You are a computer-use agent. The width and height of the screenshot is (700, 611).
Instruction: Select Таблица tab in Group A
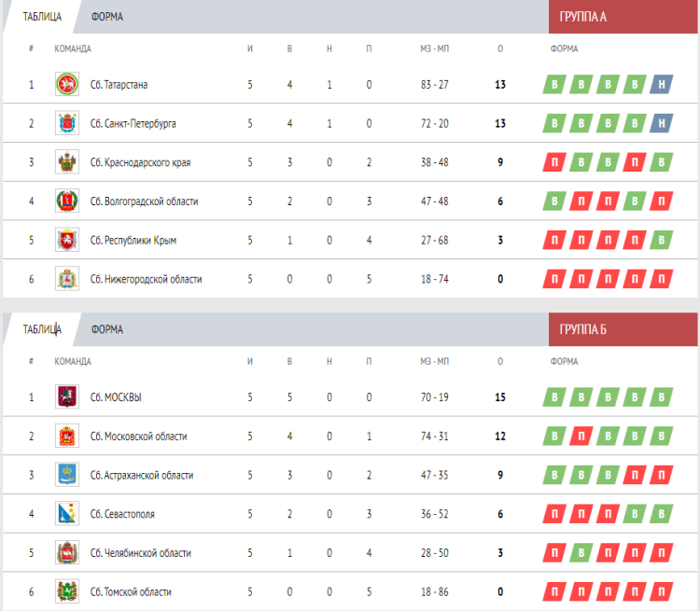pyautogui.click(x=42, y=17)
